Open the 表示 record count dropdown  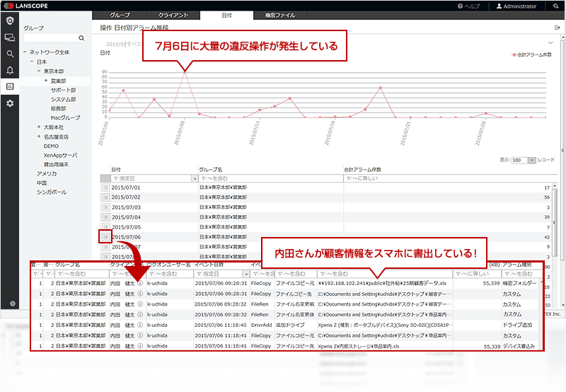coord(532,160)
